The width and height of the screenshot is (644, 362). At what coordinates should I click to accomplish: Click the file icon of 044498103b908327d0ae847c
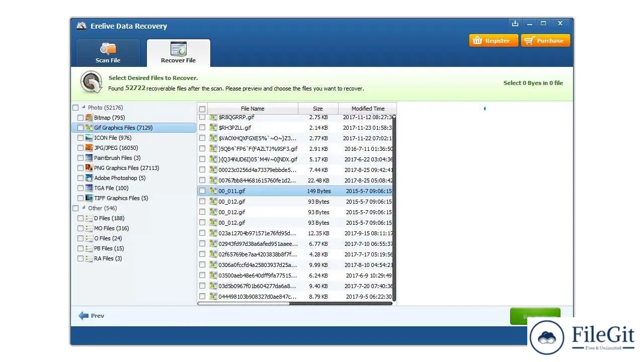coord(213,297)
